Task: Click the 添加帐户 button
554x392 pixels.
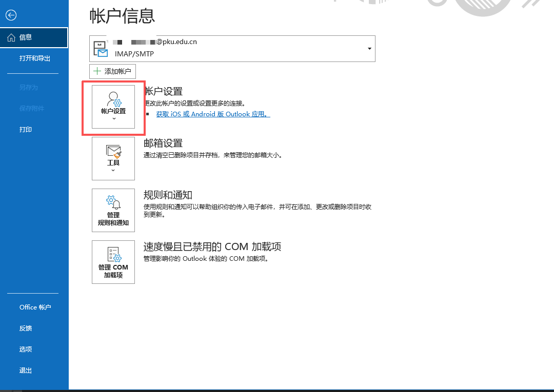Action: (x=113, y=71)
